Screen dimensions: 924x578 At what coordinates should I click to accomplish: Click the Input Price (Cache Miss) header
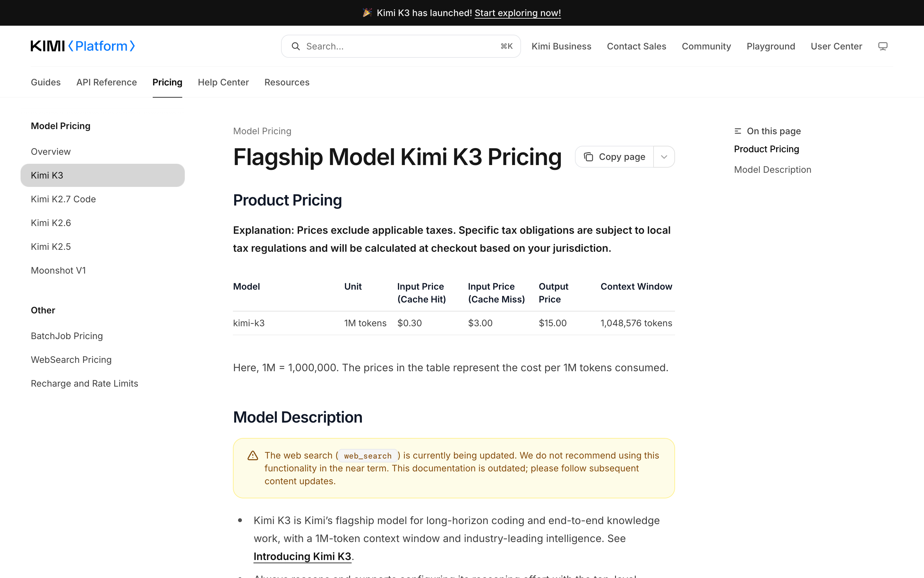[496, 293]
